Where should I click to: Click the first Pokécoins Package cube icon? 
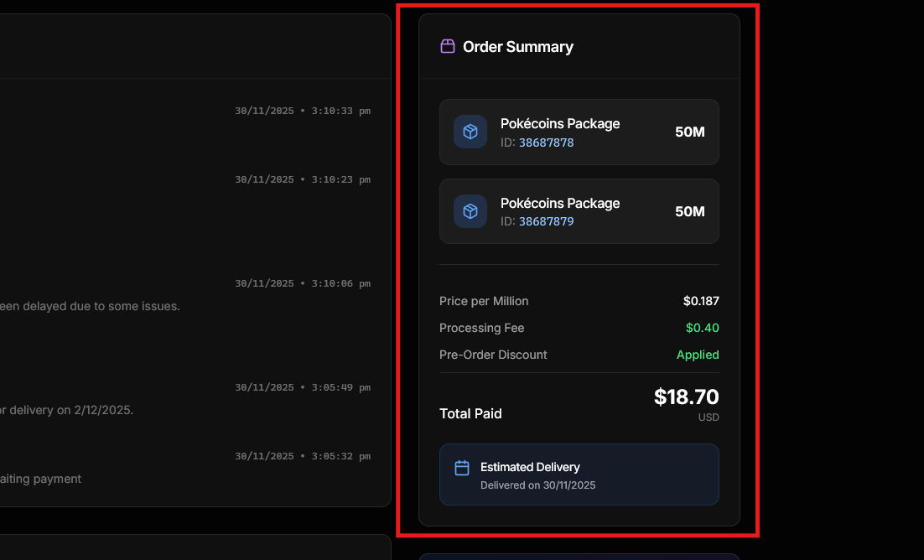(470, 132)
